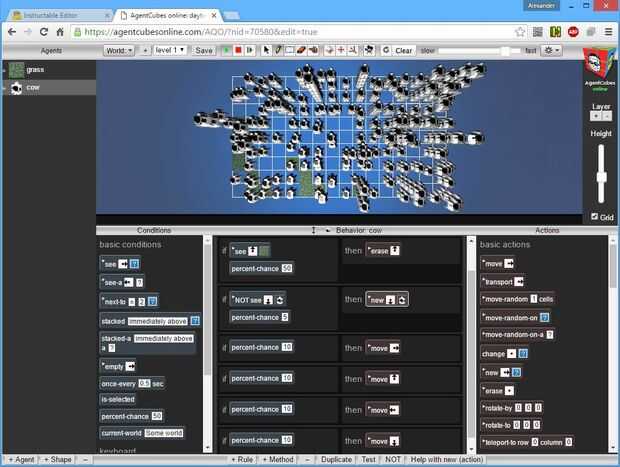Collapse the Behavior: cow panel triangle

coord(328,230)
